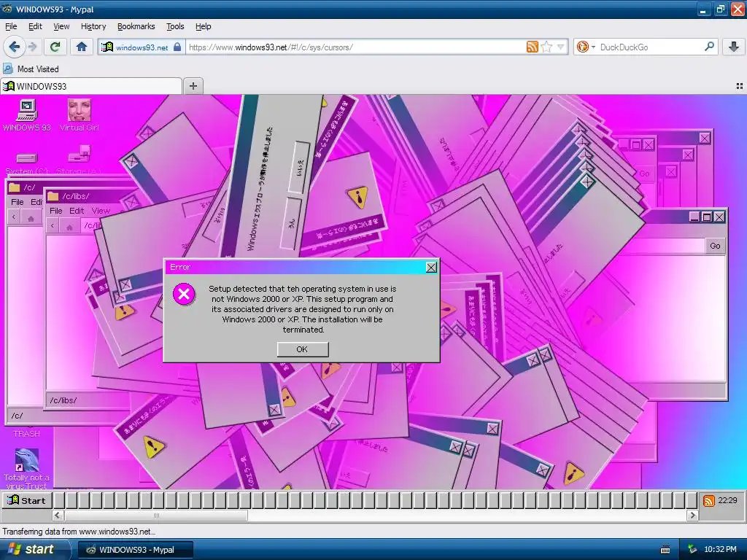Click RSS icon in Windows93 tray
The image size is (747, 560).
click(x=708, y=501)
